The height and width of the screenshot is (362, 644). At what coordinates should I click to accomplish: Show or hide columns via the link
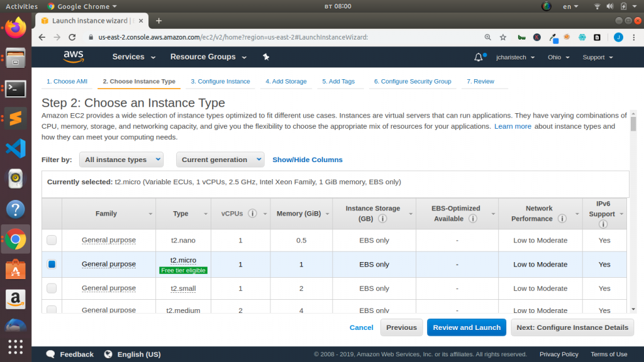[x=307, y=160]
